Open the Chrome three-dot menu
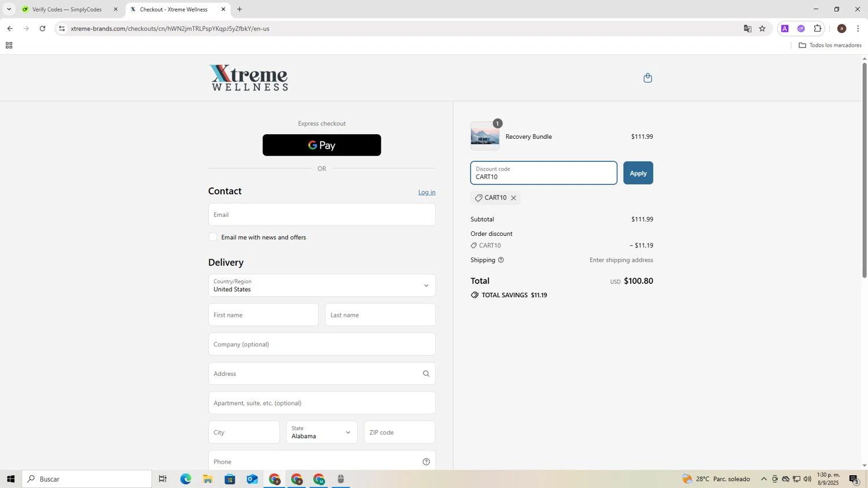The height and width of the screenshot is (488, 868). tap(858, 28)
